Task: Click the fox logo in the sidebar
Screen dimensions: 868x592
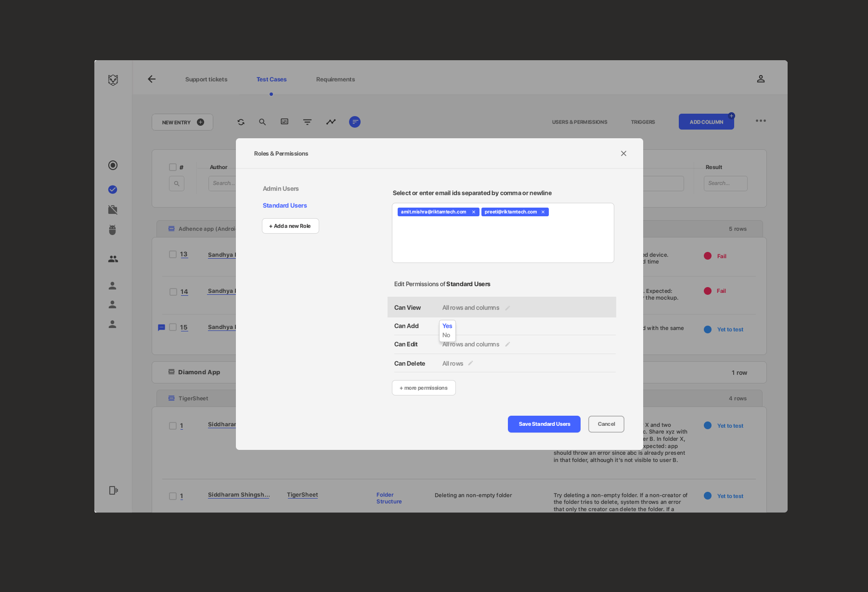Action: [113, 80]
